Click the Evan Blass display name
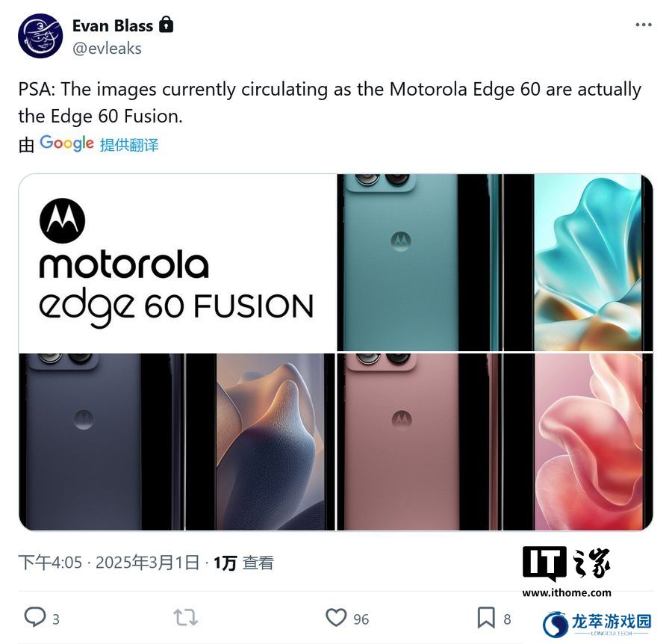The height and width of the screenshot is (644, 672). coord(113,25)
